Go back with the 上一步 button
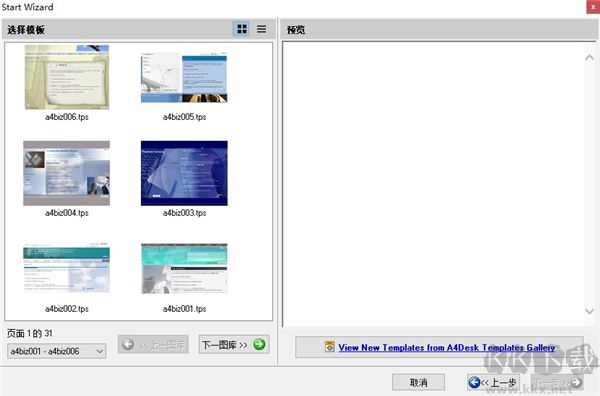Viewport: 600px width, 396px height. pos(493,382)
